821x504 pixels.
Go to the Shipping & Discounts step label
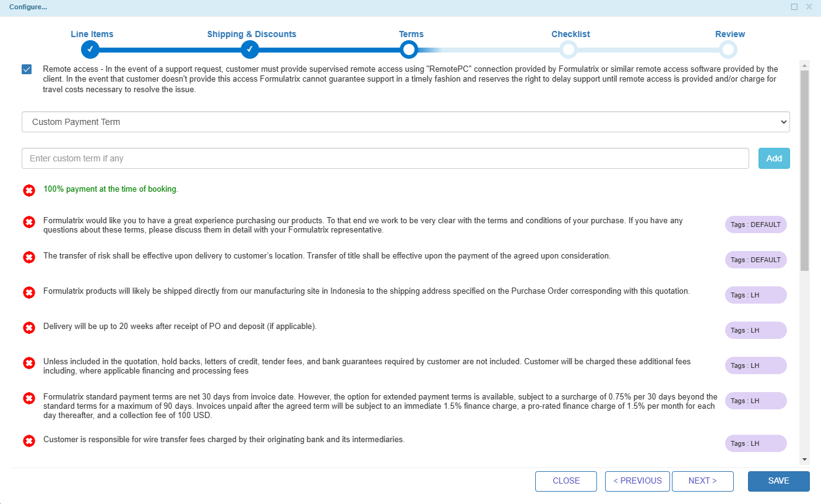coord(252,34)
